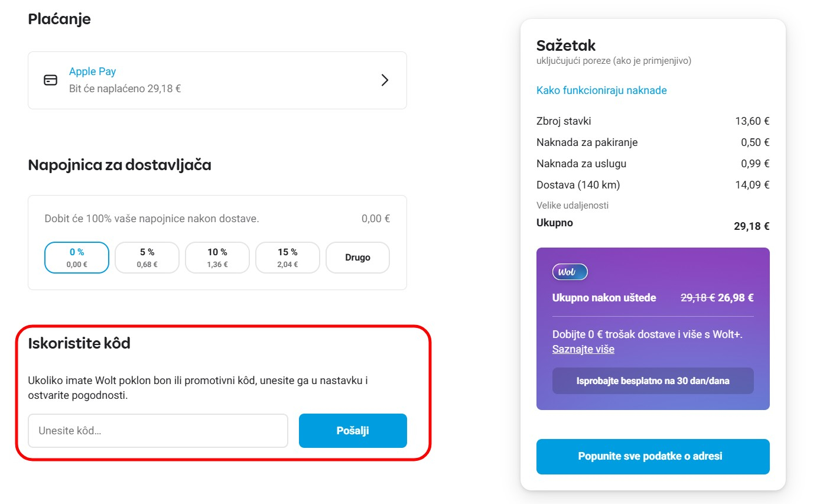Select the Apple Pay payment method row

[217, 80]
